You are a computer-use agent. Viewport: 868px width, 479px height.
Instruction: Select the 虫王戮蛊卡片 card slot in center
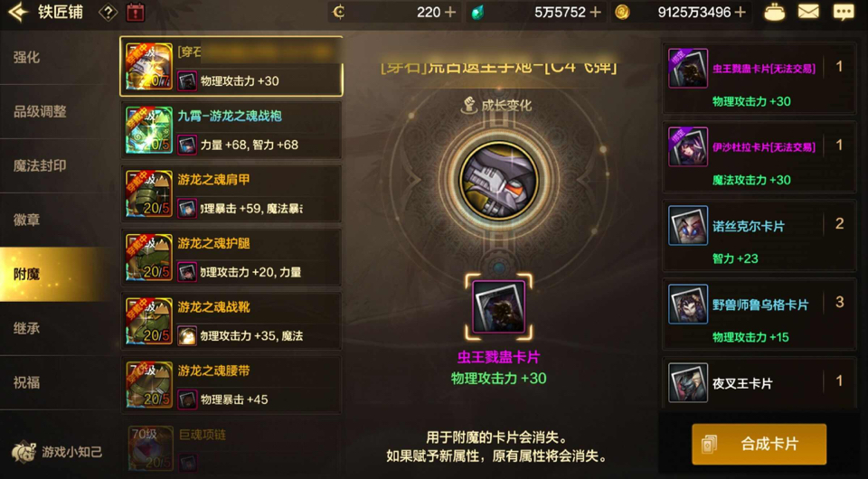(x=499, y=307)
